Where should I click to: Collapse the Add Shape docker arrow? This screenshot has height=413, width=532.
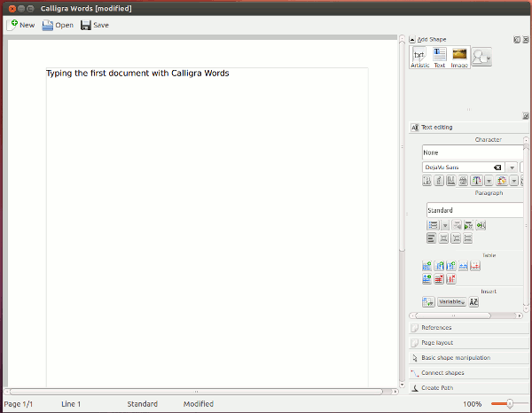[412, 40]
